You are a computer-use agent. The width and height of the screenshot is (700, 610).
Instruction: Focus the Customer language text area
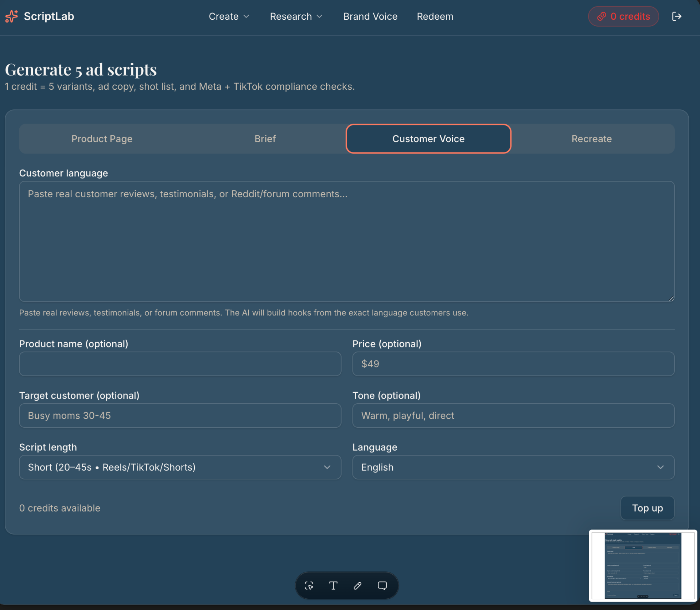coord(347,241)
